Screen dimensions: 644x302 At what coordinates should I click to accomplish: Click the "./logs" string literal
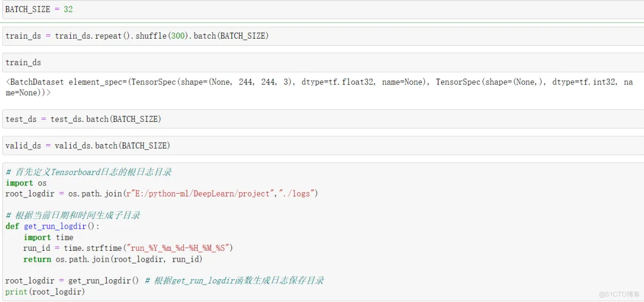pyautogui.click(x=296, y=194)
